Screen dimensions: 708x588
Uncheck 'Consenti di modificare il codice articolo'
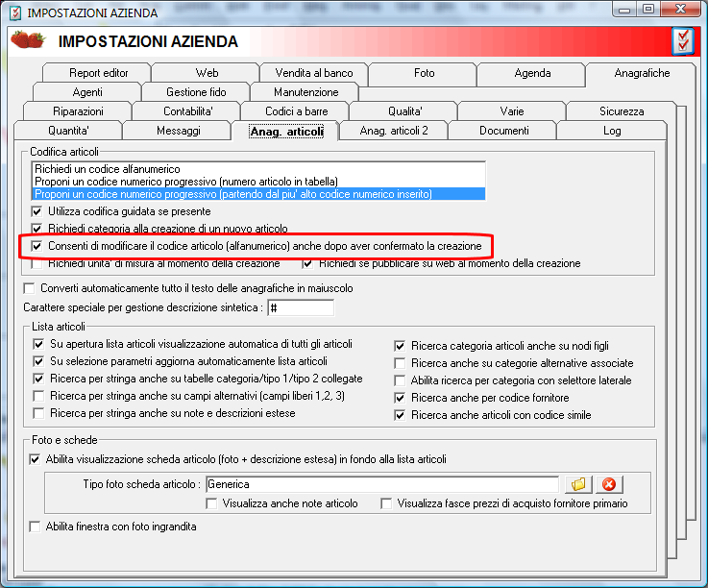pyautogui.click(x=37, y=246)
